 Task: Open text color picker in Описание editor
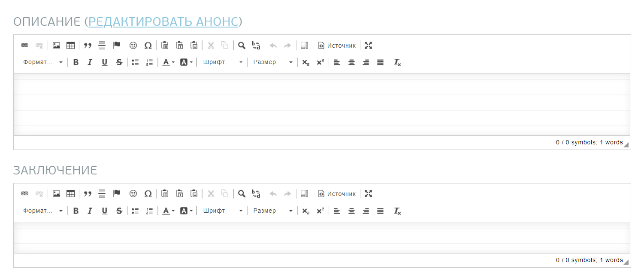click(168, 63)
